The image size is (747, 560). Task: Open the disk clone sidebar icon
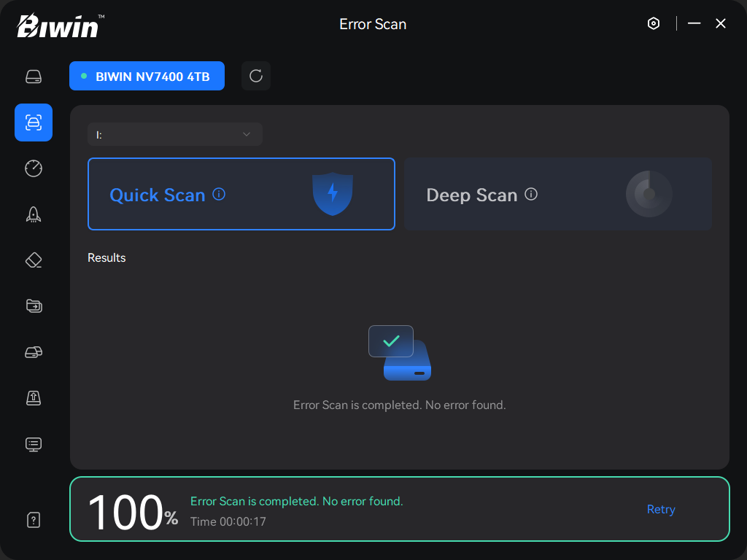(x=34, y=352)
